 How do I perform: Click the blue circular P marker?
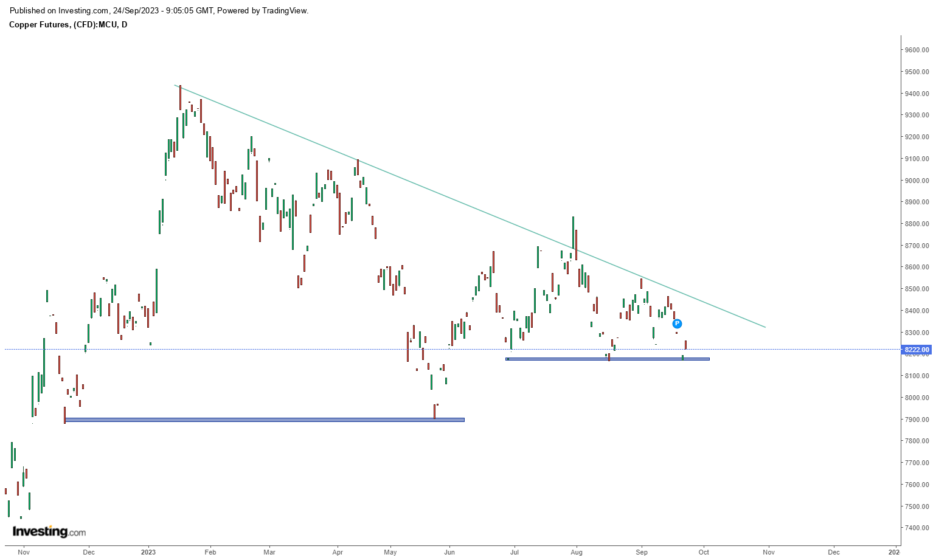tap(677, 323)
